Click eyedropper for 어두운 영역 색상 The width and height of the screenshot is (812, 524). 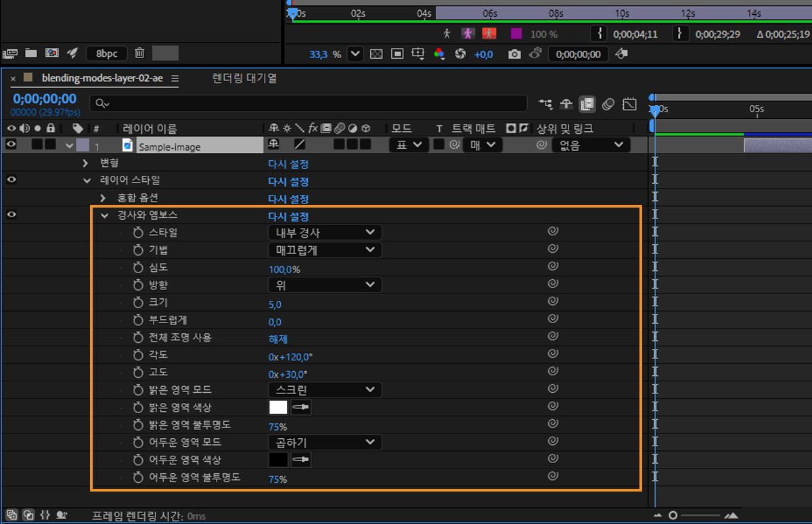pos(300,460)
